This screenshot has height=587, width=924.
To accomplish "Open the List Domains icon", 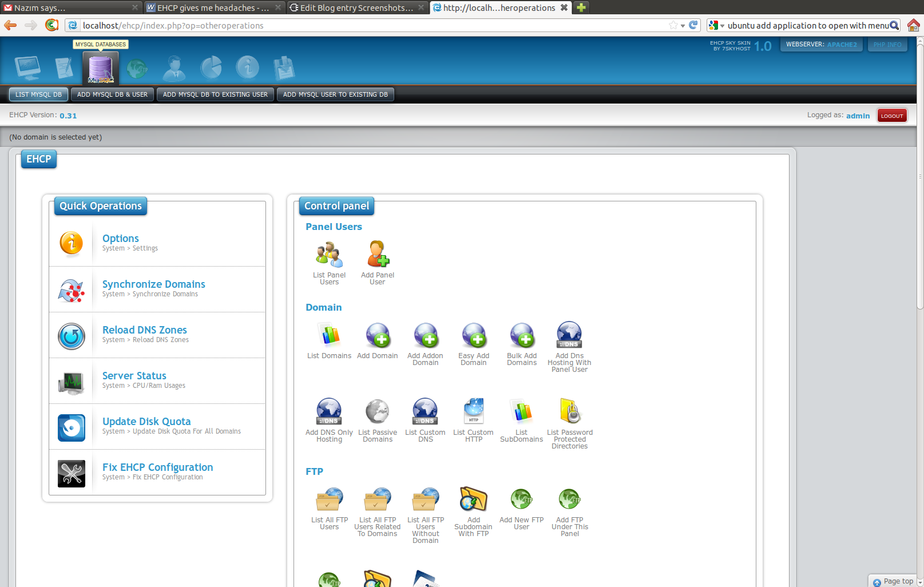I will [329, 335].
